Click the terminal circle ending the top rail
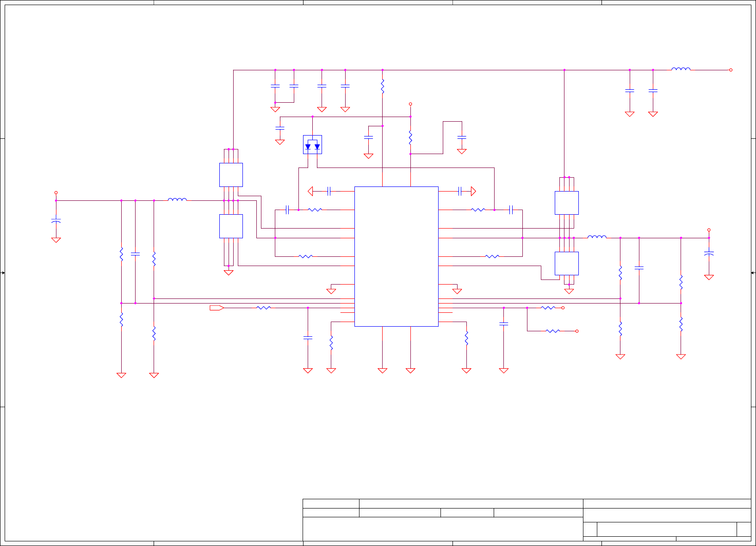The height and width of the screenshot is (546, 756). click(x=731, y=70)
